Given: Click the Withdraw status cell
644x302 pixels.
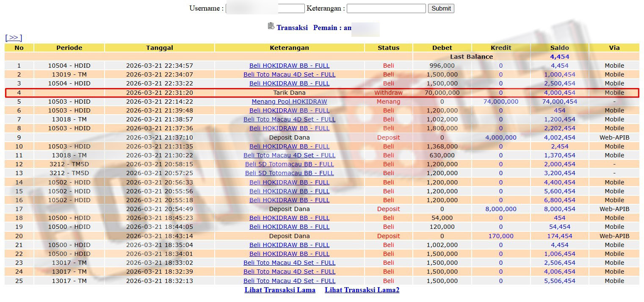Looking at the screenshot, I should (388, 93).
